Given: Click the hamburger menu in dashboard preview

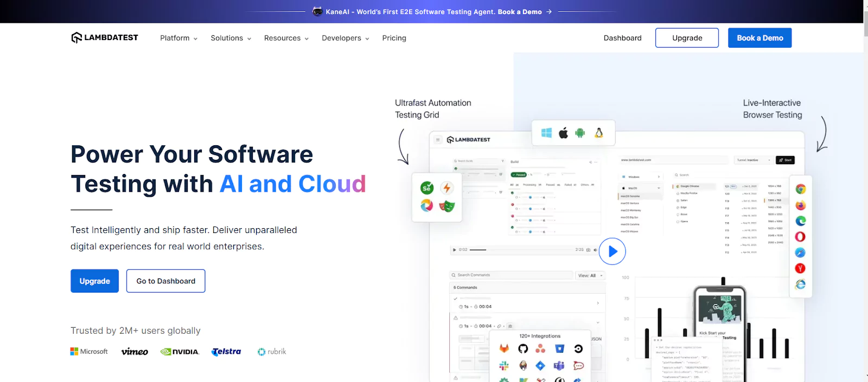Looking at the screenshot, I should pyautogui.click(x=438, y=140).
